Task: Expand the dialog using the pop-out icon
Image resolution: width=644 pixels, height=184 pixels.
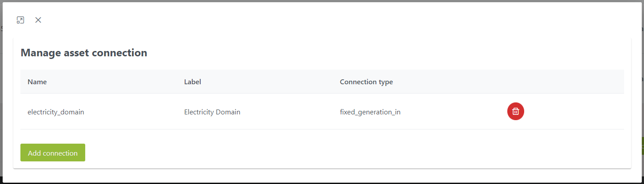Action: point(20,20)
